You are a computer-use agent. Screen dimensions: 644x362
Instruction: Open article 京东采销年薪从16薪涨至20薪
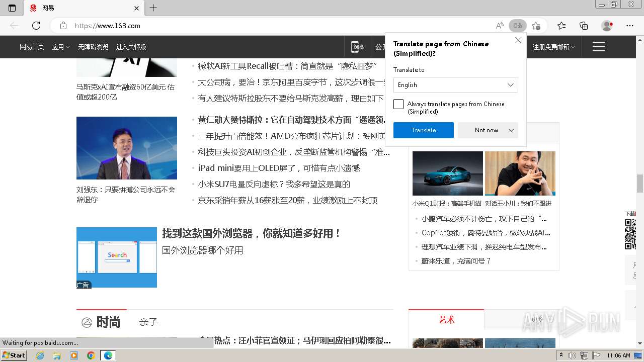pyautogui.click(x=287, y=200)
